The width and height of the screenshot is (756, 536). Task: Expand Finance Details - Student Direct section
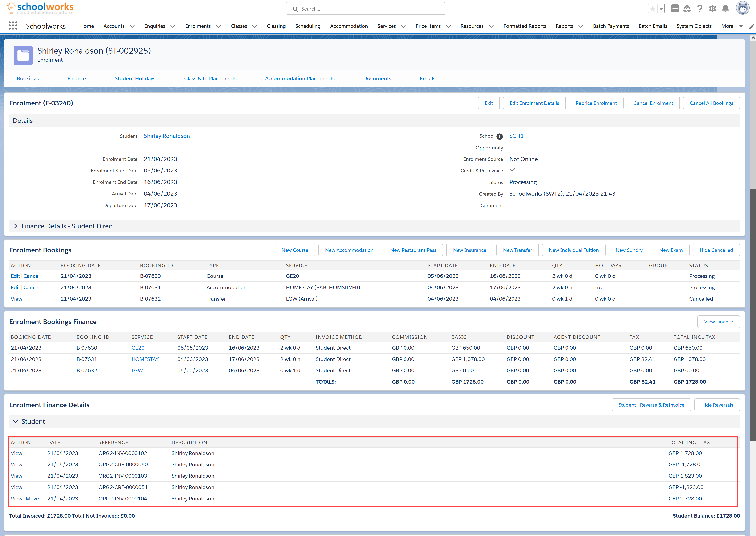(15, 226)
